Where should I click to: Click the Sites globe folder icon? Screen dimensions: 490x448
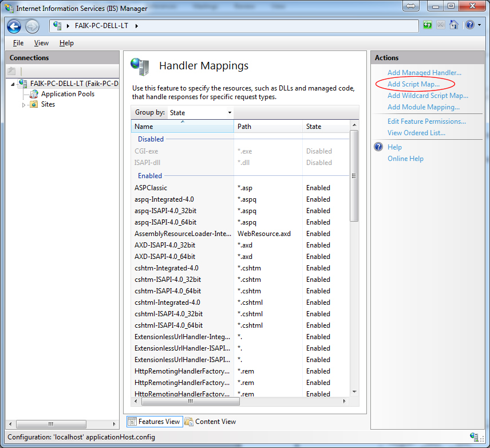pyautogui.click(x=34, y=104)
